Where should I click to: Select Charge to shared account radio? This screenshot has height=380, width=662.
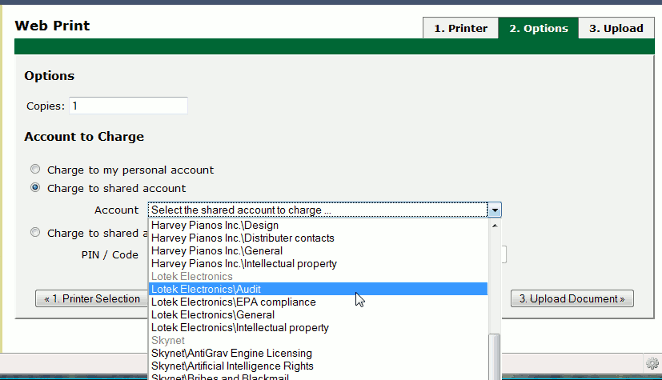[x=35, y=187]
